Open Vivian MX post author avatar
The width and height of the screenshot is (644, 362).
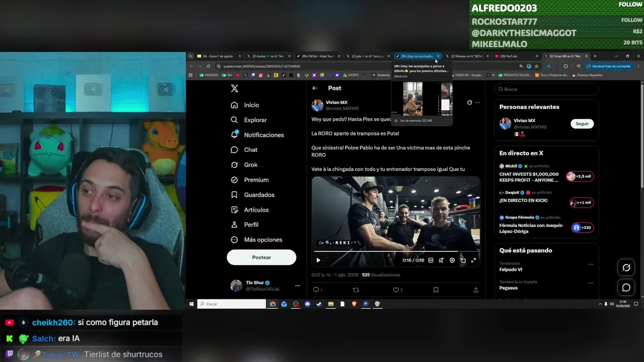click(x=317, y=105)
